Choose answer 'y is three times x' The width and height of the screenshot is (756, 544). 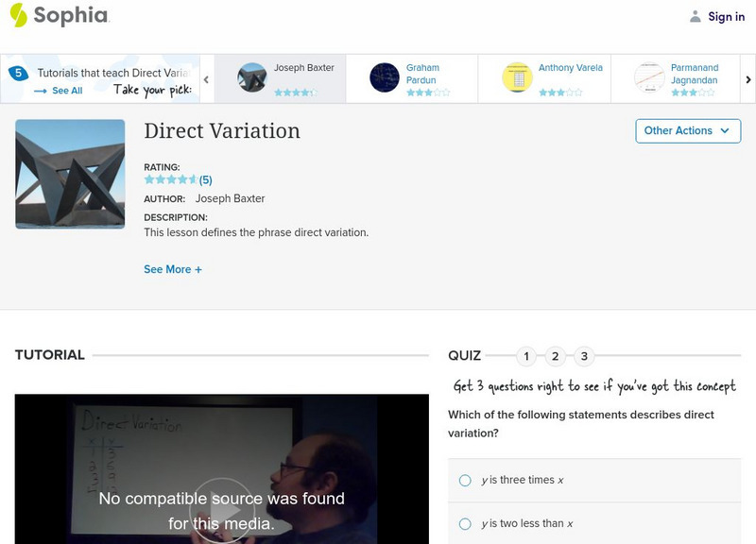(x=465, y=480)
